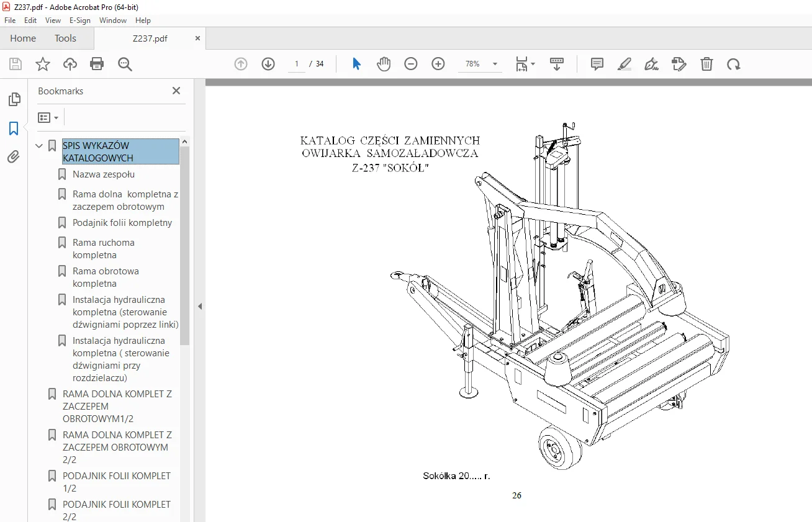The height and width of the screenshot is (522, 812).
Task: Zoom in with the plus icon
Action: 438,64
